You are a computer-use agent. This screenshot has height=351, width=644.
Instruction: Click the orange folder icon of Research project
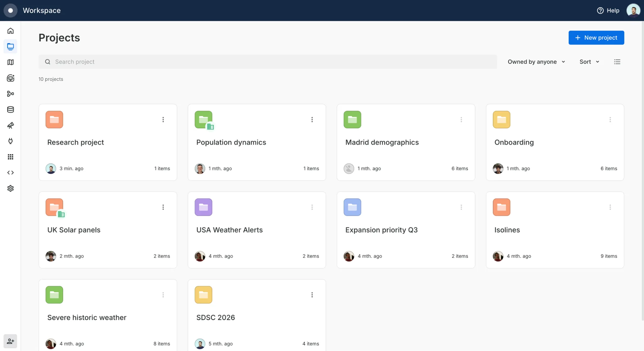pos(54,120)
